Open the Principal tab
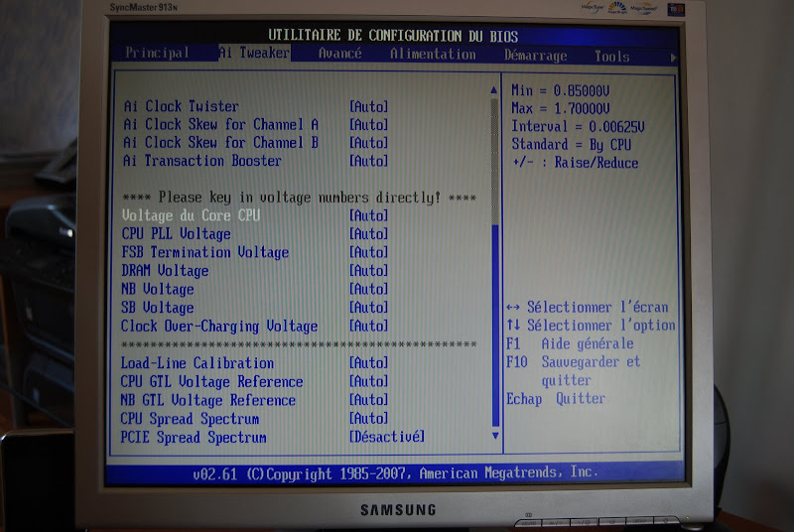Viewport: 794px width, 532px height. (x=158, y=54)
